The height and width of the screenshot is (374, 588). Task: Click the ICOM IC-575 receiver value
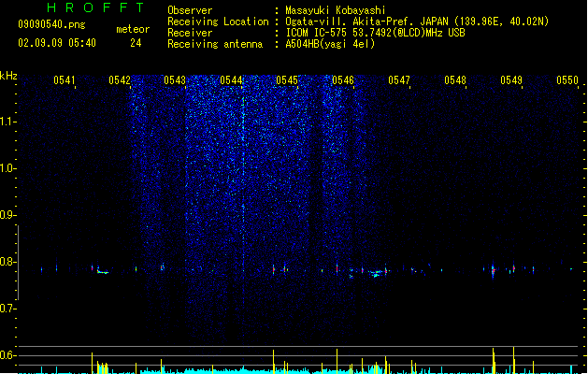click(375, 33)
